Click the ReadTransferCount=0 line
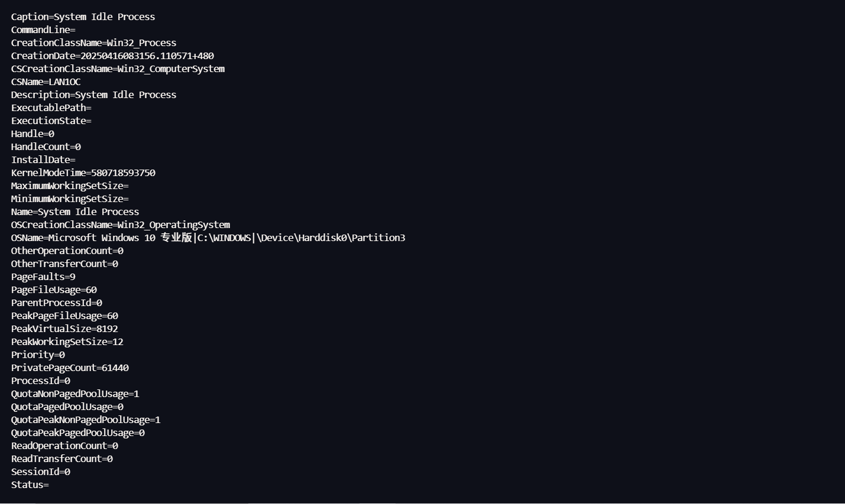The width and height of the screenshot is (845, 504). 61,459
